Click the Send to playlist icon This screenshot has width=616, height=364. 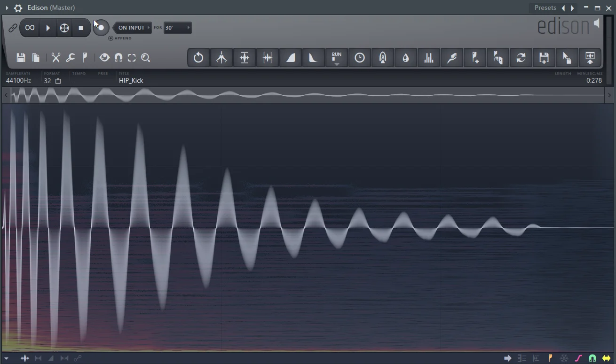pos(590,58)
